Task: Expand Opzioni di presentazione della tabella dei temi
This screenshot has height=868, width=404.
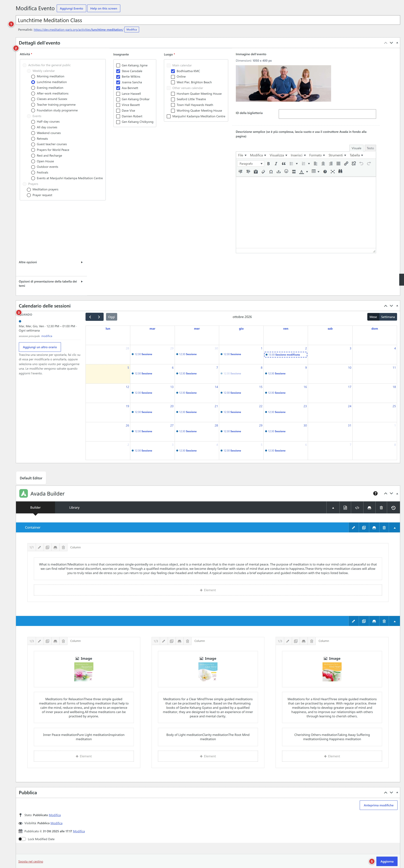Action: pos(51,283)
